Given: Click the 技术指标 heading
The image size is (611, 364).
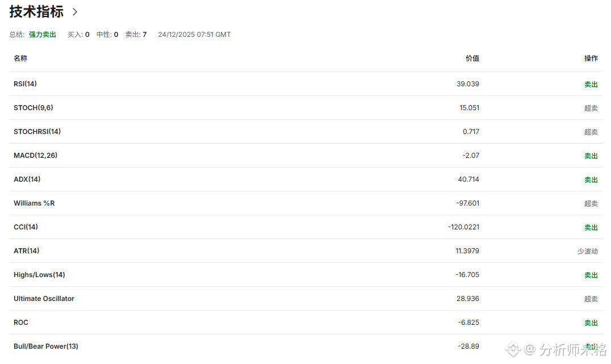Looking at the screenshot, I should pyautogui.click(x=36, y=12).
